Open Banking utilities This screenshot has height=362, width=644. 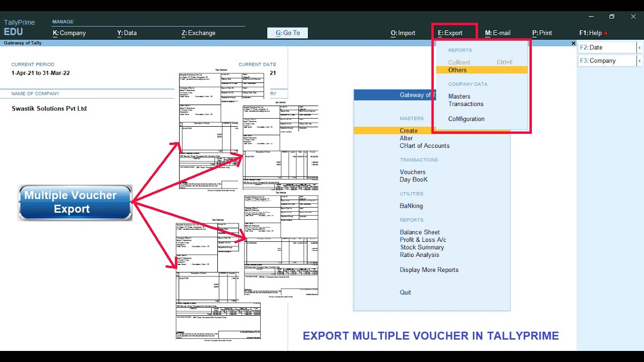coord(411,206)
